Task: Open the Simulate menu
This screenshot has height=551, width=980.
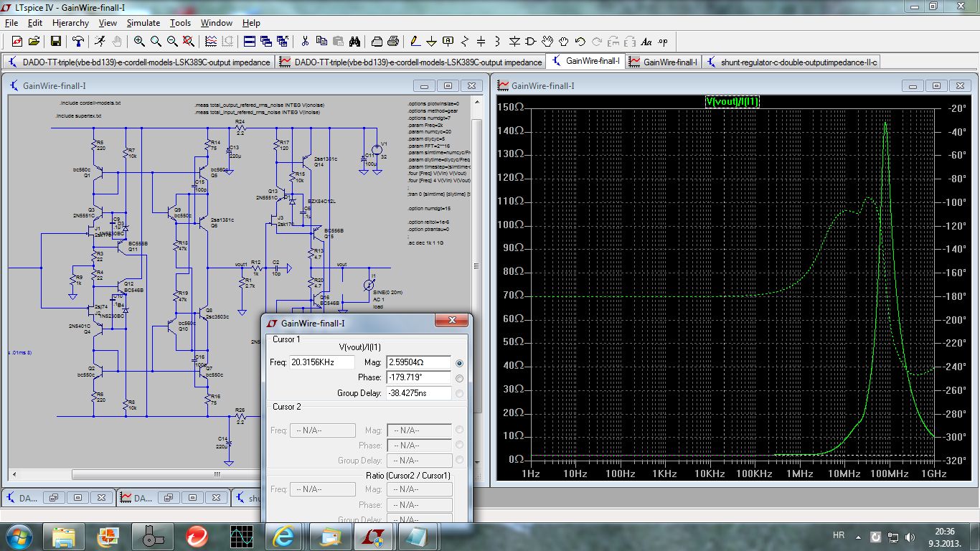Action: 143,23
